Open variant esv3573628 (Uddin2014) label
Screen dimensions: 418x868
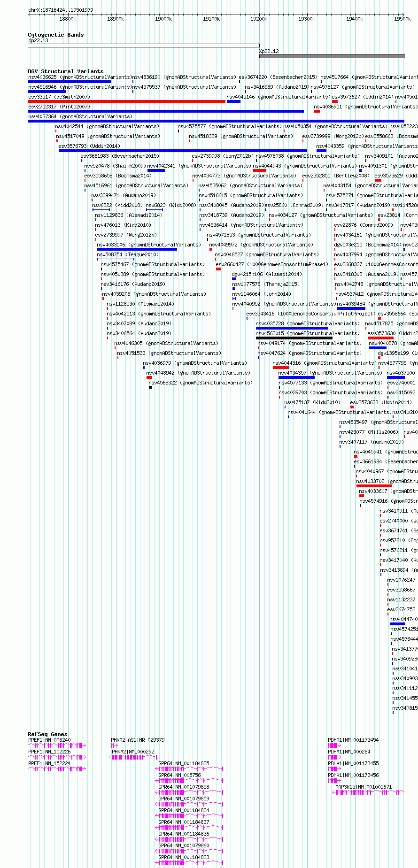[380, 402]
